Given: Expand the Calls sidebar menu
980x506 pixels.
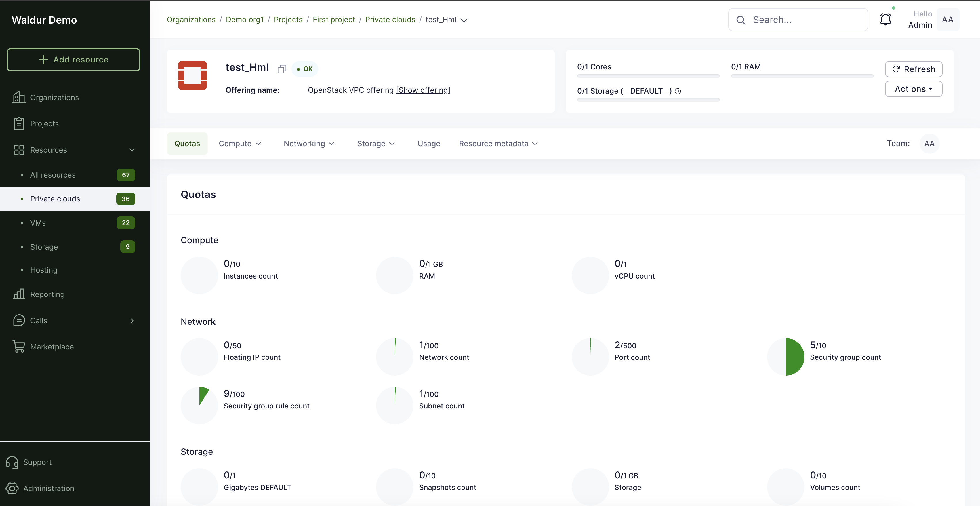Looking at the screenshot, I should 131,321.
